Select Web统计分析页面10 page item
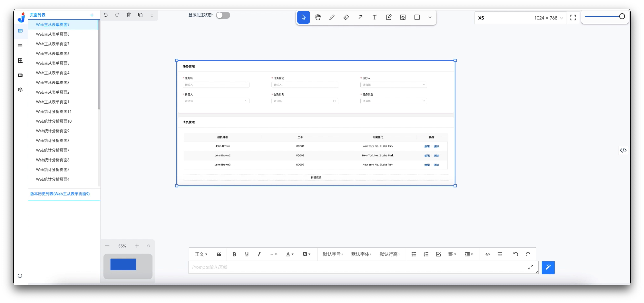This screenshot has width=644, height=303. point(54,121)
